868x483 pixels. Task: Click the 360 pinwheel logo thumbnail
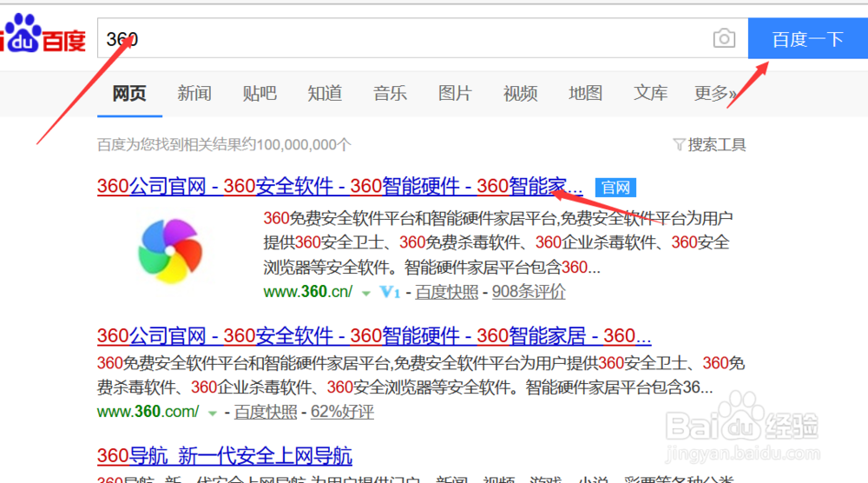tap(170, 251)
